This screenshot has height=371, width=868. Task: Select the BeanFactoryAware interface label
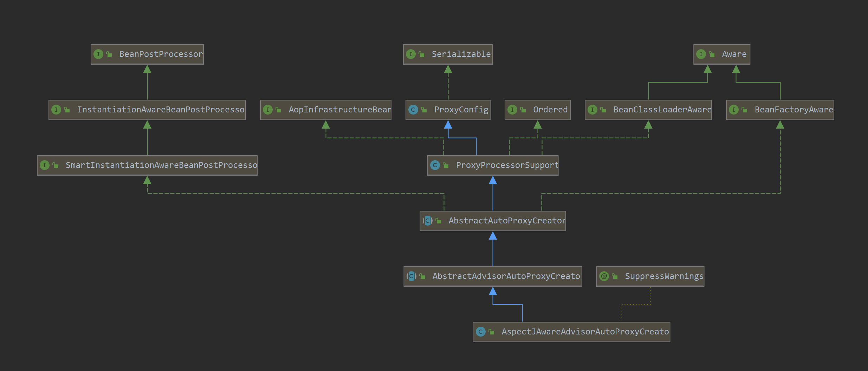click(794, 110)
